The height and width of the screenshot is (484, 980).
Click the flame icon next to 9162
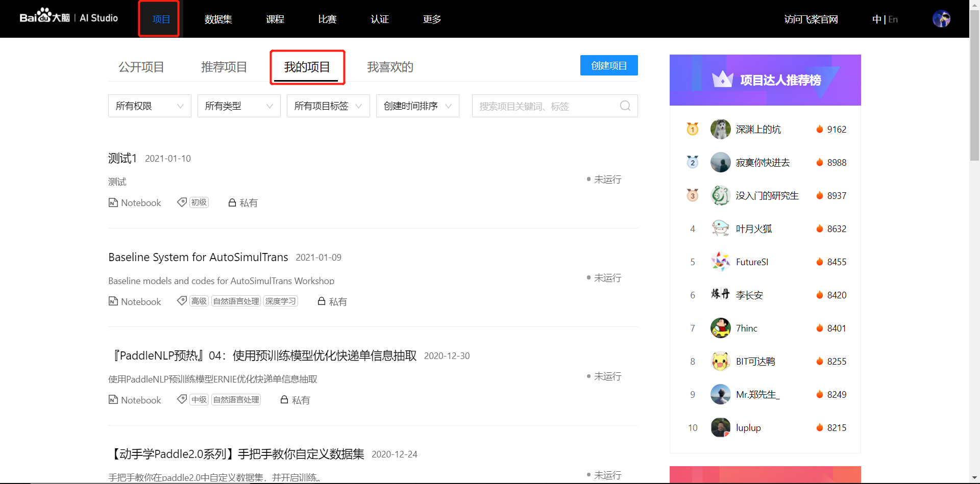click(821, 129)
